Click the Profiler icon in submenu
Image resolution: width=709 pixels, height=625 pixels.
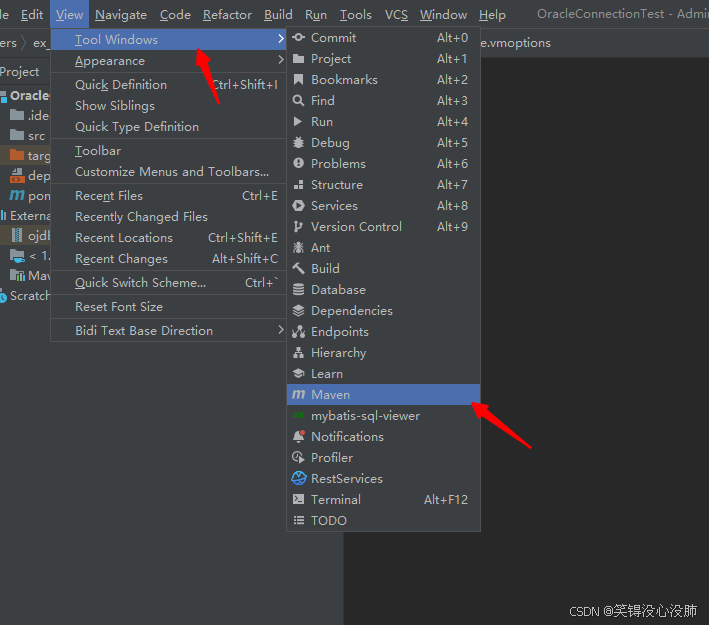click(298, 457)
